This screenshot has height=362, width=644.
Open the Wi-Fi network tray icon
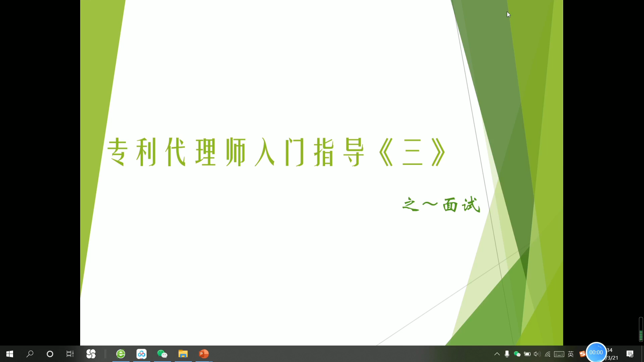tap(548, 354)
